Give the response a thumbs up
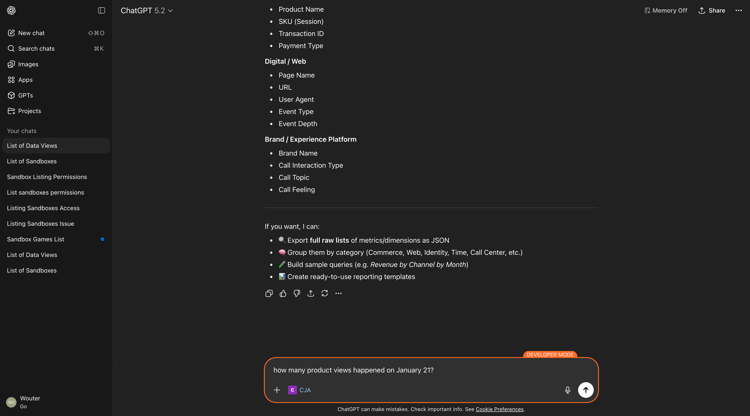 coord(283,294)
